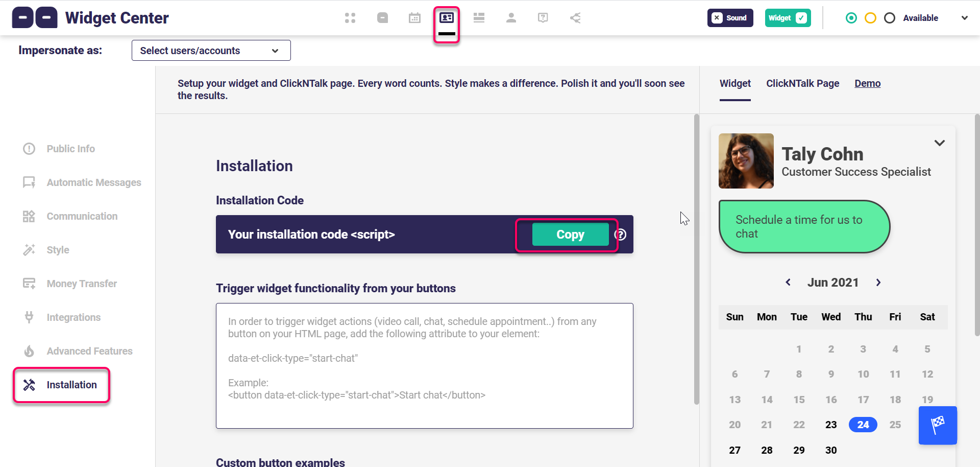Viewport: 980px width, 467px height.
Task: Select June 30 in the calendar
Action: tap(831, 450)
